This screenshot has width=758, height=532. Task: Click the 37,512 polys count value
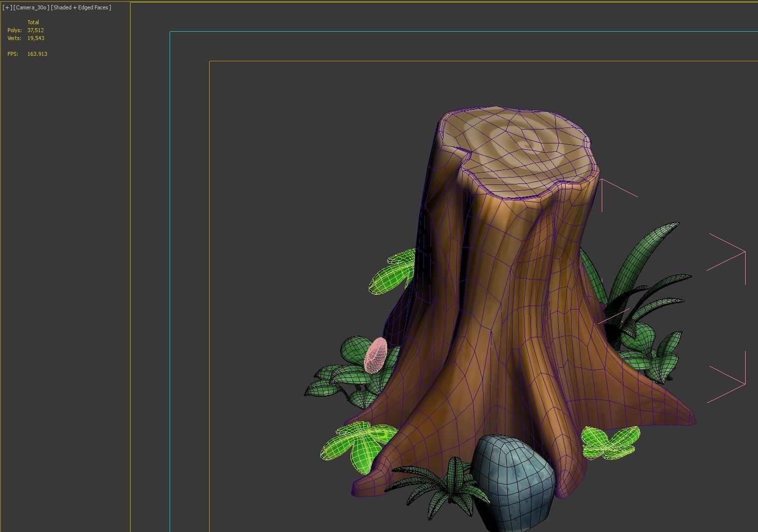[x=36, y=30]
